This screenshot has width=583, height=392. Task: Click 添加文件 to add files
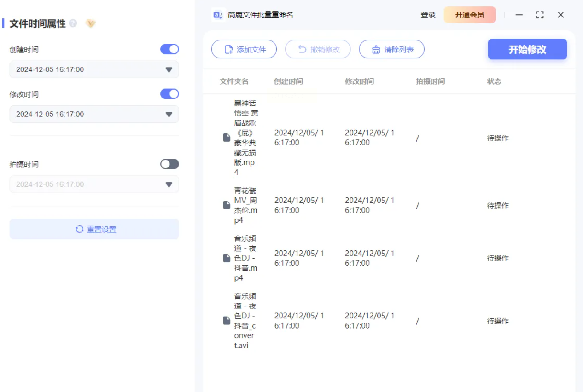point(244,49)
